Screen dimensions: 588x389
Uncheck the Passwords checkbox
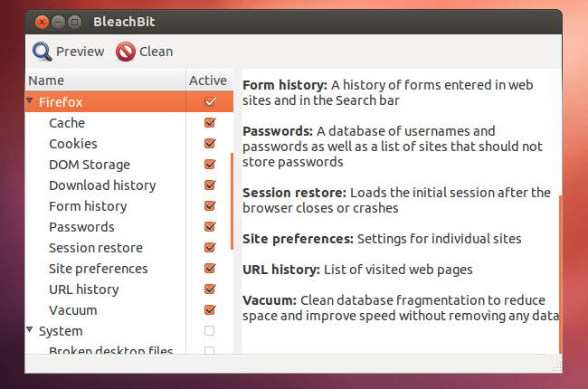point(210,226)
